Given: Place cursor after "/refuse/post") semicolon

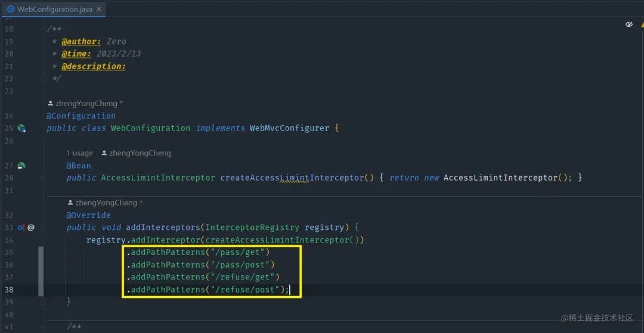Looking at the screenshot, I should [x=290, y=290].
